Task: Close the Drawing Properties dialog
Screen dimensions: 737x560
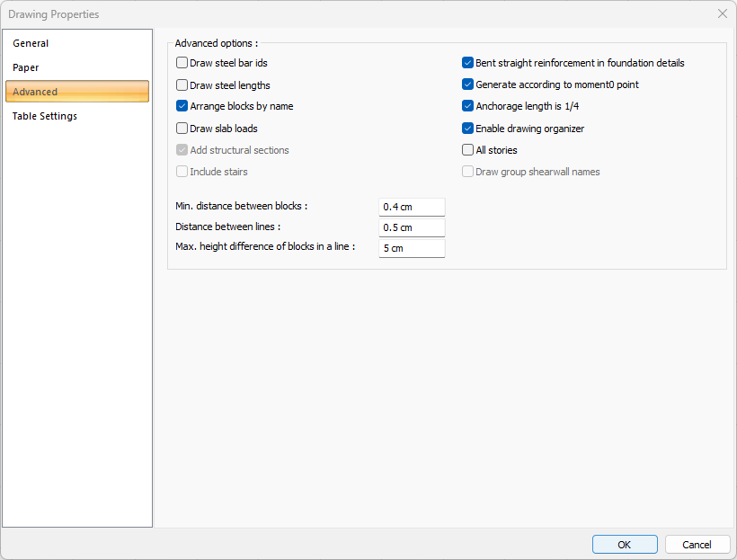Action: [722, 13]
